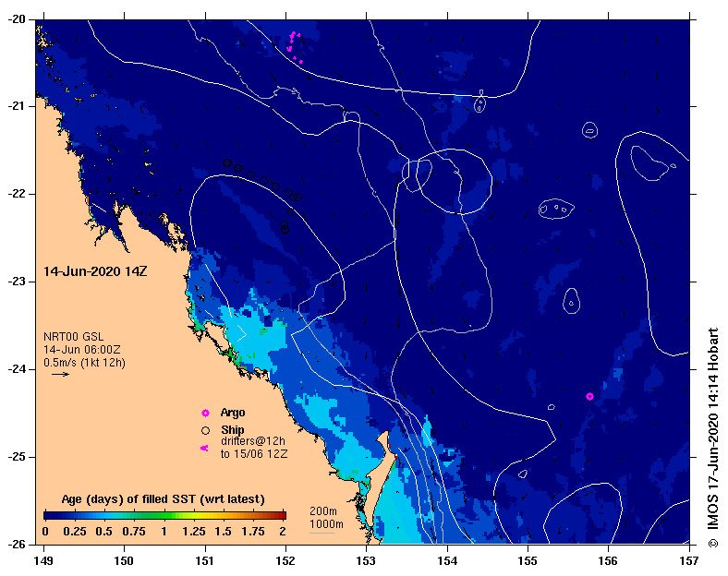Screen dimensions: 728x576
Task: Click the '2' color bar tick label
Action: point(283,532)
